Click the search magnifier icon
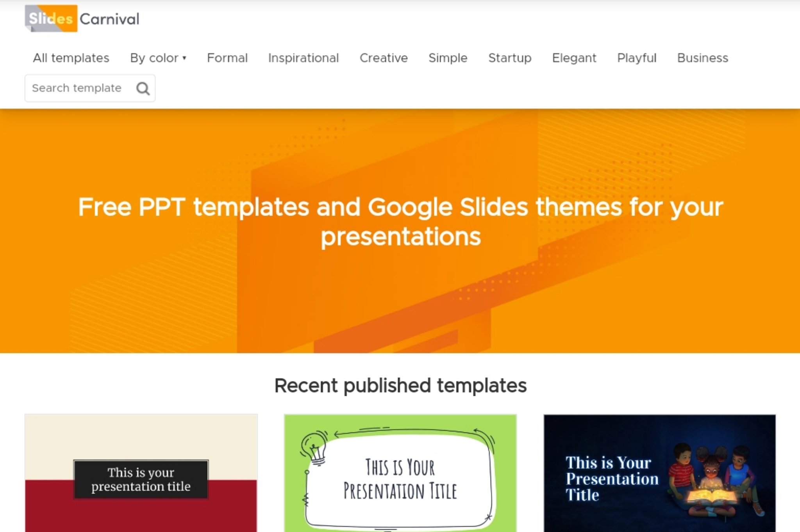This screenshot has height=532, width=800. click(x=143, y=88)
